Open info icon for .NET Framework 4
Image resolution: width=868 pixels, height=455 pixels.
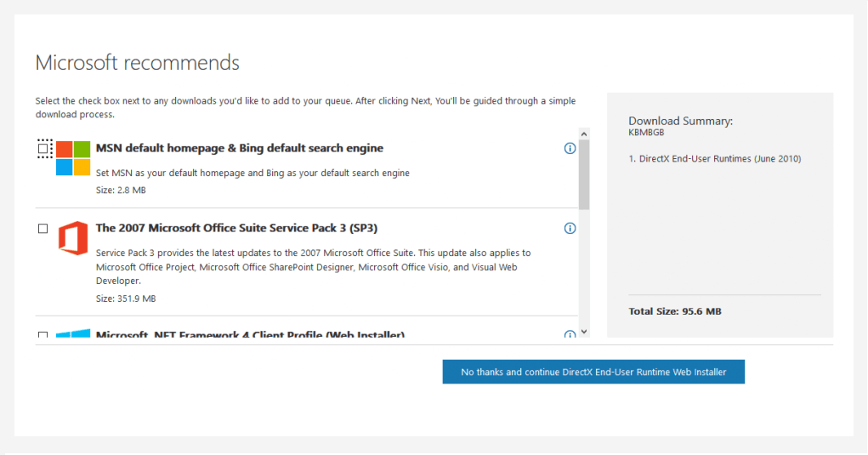point(570,334)
